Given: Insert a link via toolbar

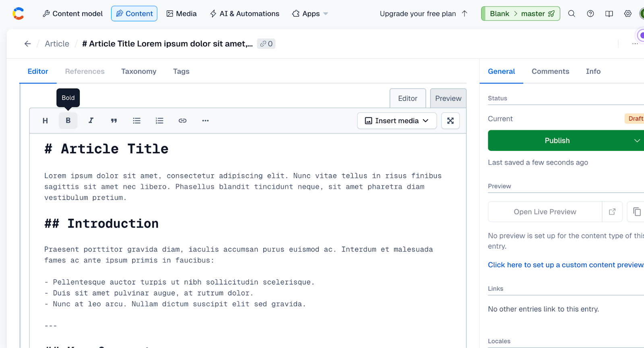Looking at the screenshot, I should [183, 121].
